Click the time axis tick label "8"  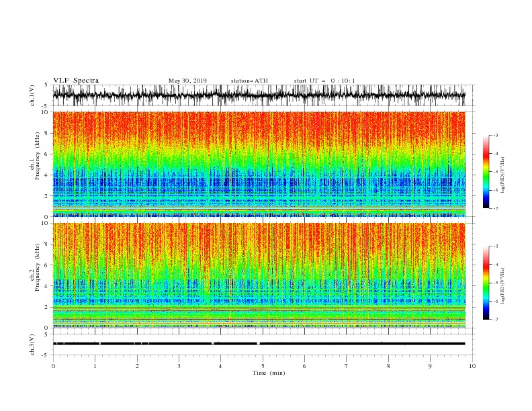(388, 366)
